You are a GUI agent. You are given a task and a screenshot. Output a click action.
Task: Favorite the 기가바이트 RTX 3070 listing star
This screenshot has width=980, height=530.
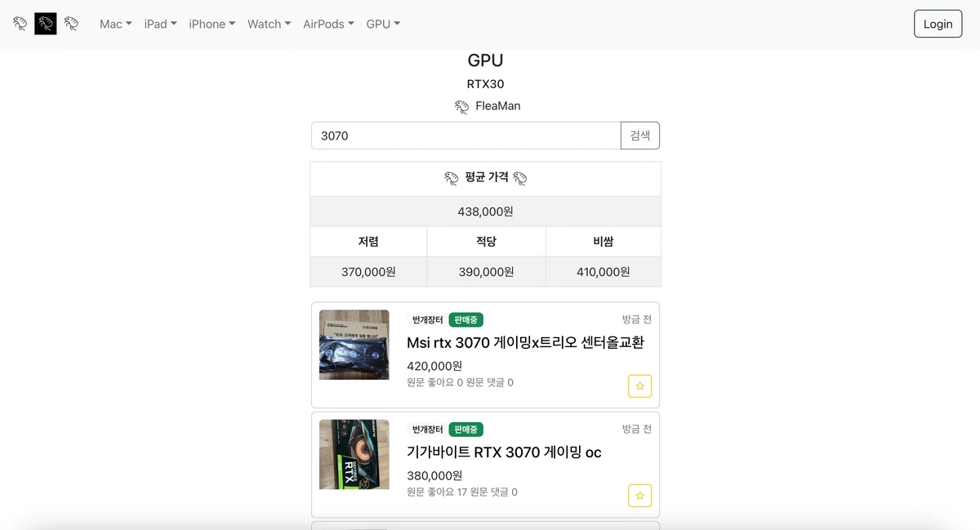coord(640,496)
